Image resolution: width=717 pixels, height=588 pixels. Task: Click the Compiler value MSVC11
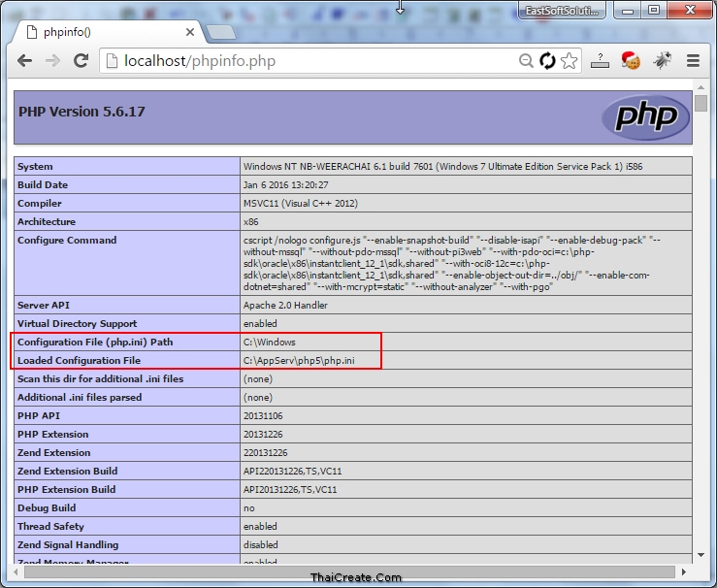tap(301, 203)
